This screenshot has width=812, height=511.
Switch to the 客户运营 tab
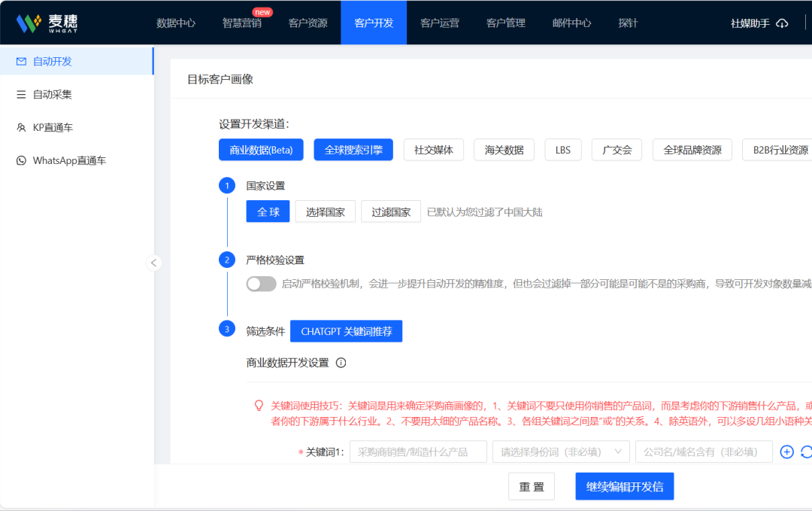(x=440, y=23)
